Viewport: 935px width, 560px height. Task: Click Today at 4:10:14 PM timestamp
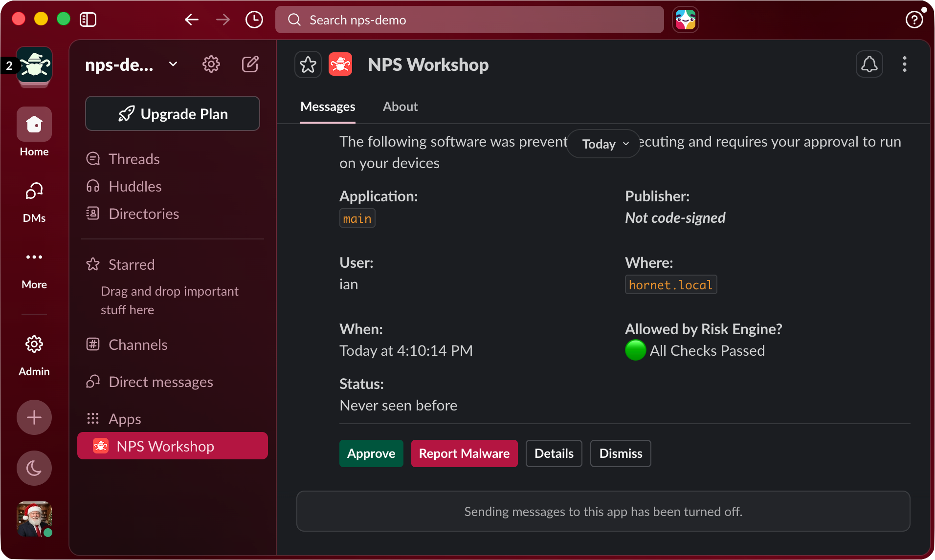coord(406,350)
